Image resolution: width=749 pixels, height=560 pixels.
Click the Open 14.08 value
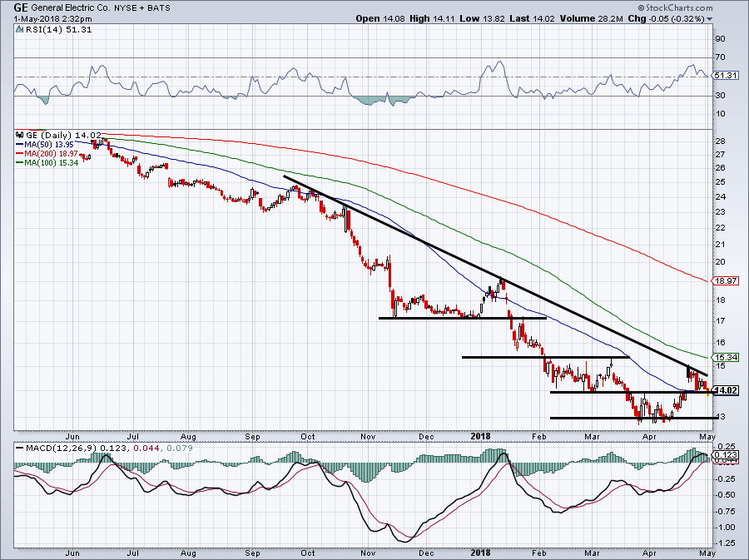point(380,18)
